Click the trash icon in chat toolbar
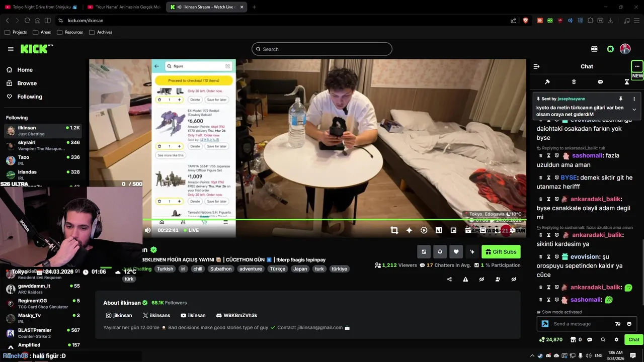This screenshot has width=644, height=362. (574, 82)
